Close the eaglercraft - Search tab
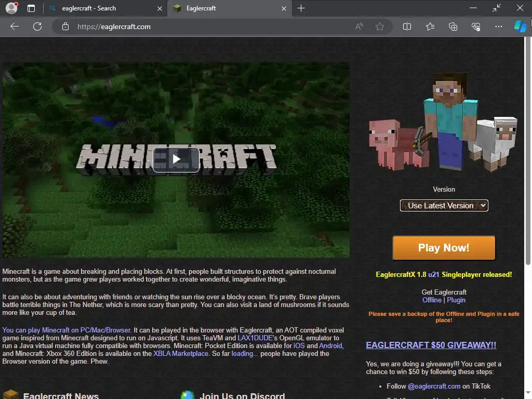This screenshot has width=532, height=399. tap(159, 8)
